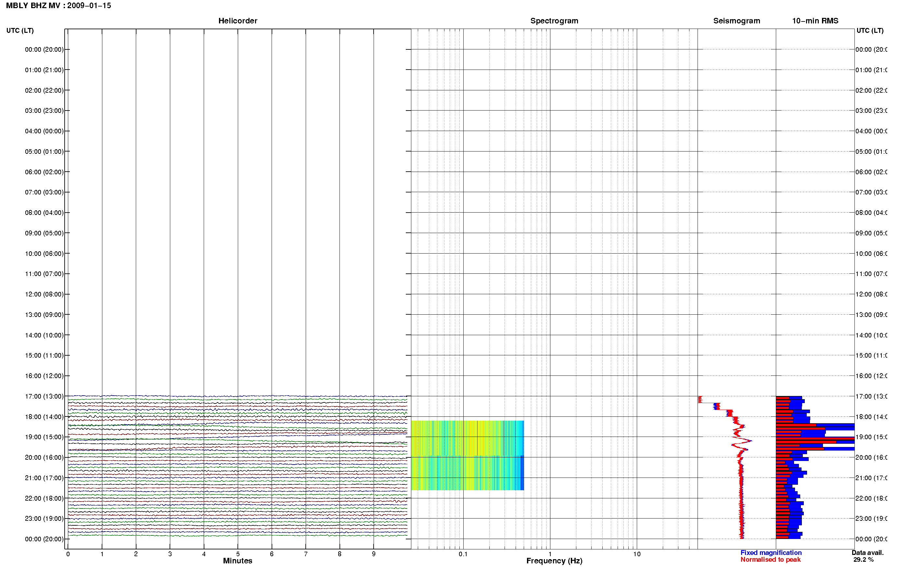
Task: Click the left '06:00 (02:00)' time label
Action: [44, 172]
